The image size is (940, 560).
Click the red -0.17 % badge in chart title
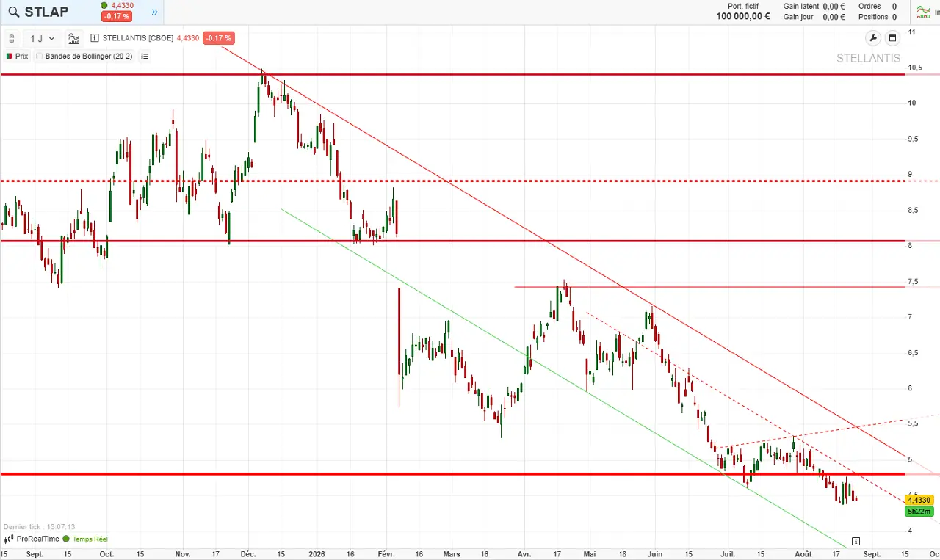(218, 38)
